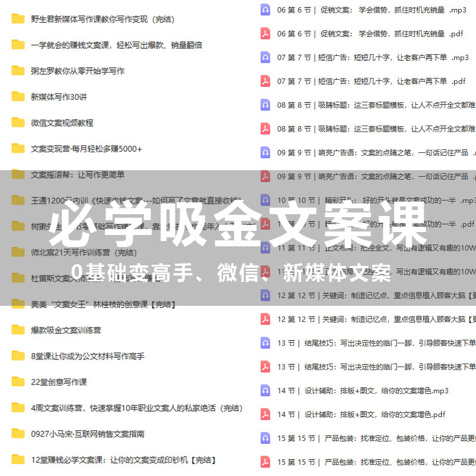Screen dimensions: 476x476
Task: Click the folder icon for 爆款吸金文案训练营
Action: (x=18, y=330)
